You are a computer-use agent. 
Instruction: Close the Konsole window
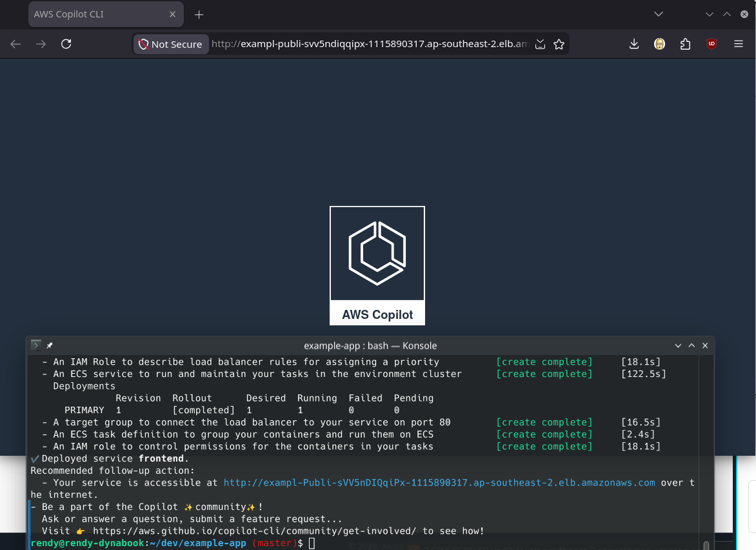pos(705,345)
